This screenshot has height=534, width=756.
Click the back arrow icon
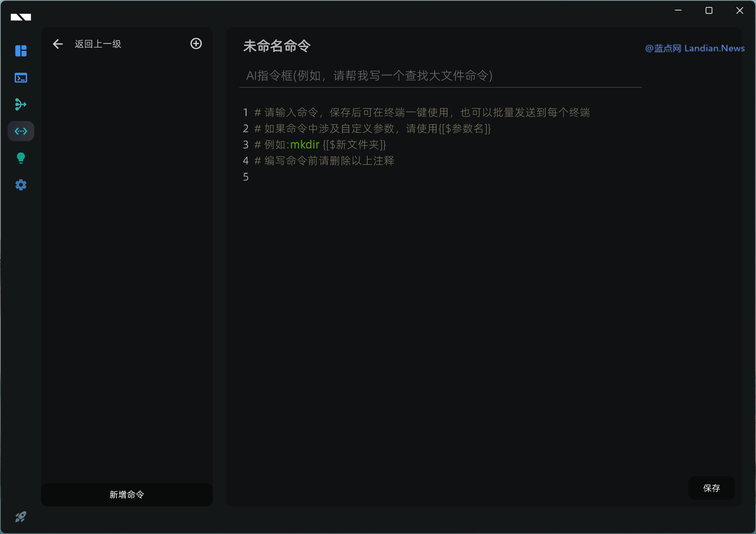point(58,44)
